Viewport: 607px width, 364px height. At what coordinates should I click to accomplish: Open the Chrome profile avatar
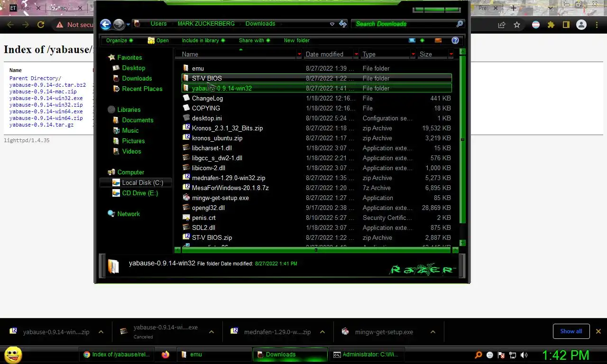click(x=581, y=25)
